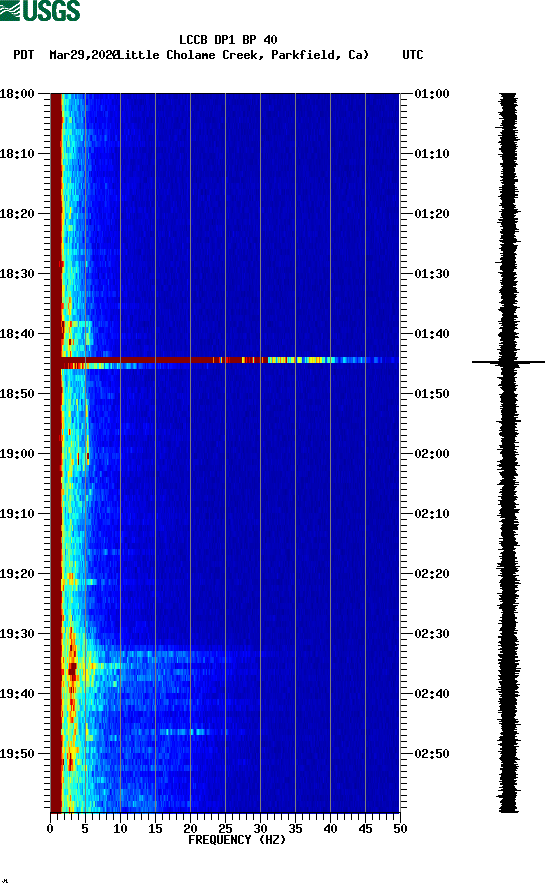Viewport: 552px width, 892px height.
Task: Click the 02:40 UTC time label
Action: [432, 694]
